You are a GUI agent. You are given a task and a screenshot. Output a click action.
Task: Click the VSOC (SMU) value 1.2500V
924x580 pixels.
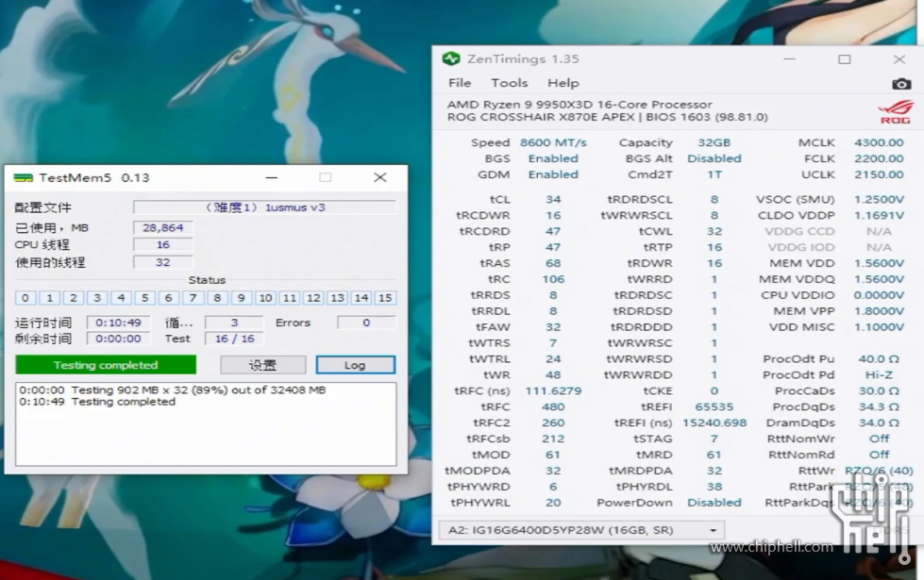point(879,200)
